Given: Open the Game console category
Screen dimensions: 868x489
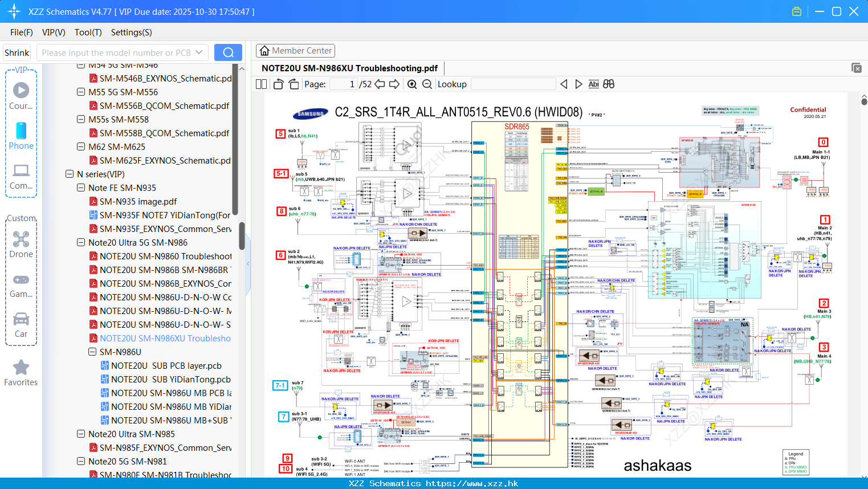Looking at the screenshot, I should [x=21, y=286].
